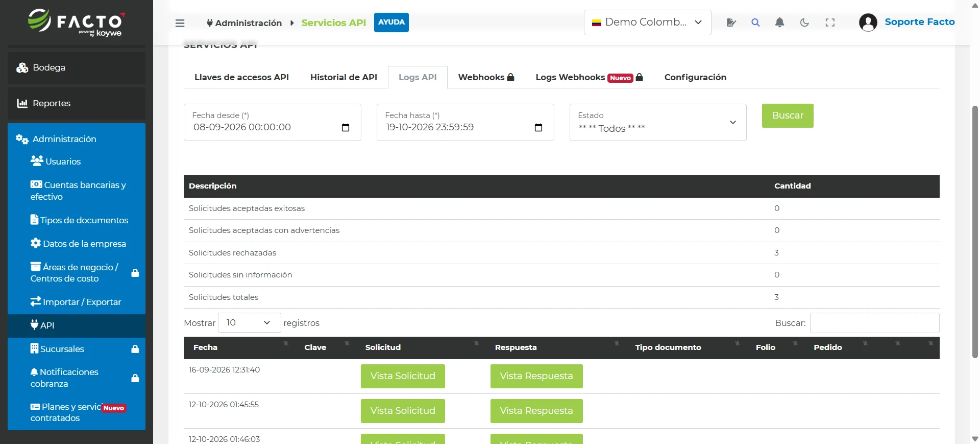Open Vista Respuesta for 12-10-2026 01:45:55 entry
The height and width of the screenshot is (444, 980).
tap(536, 411)
